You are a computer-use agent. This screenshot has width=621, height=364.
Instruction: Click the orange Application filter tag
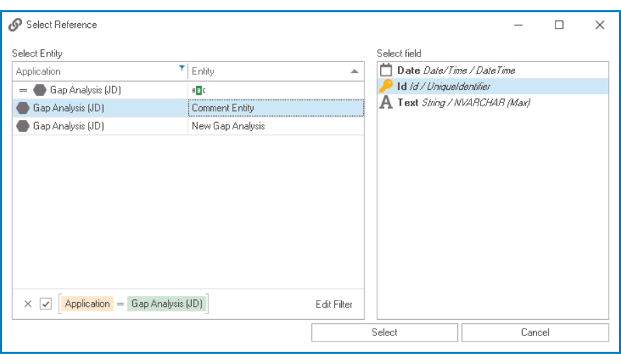pos(87,304)
